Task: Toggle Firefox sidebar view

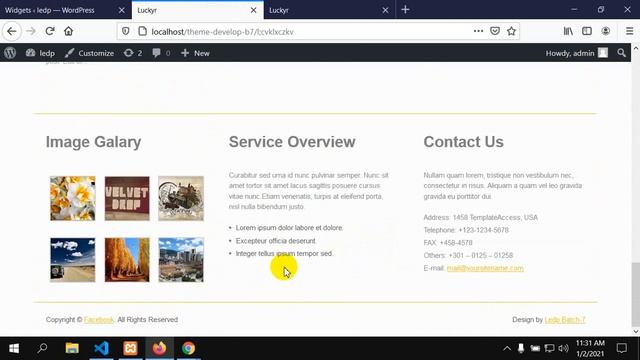Action: coord(587,31)
